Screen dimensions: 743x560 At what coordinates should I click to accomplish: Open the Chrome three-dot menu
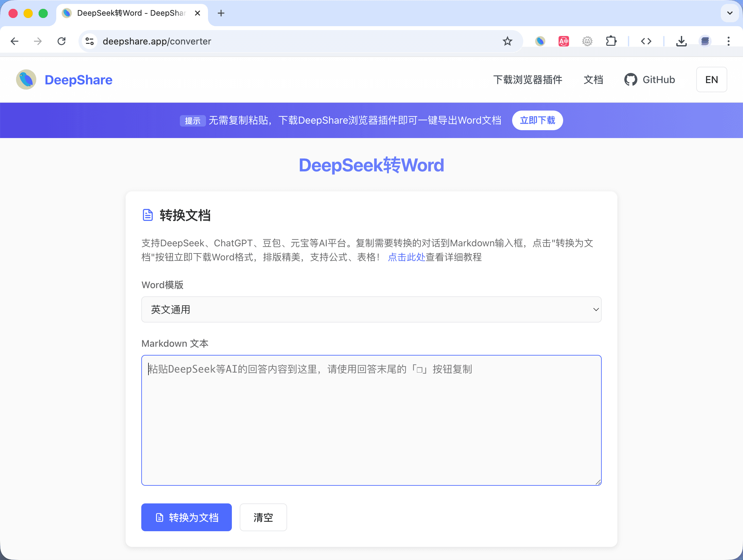pyautogui.click(x=728, y=41)
